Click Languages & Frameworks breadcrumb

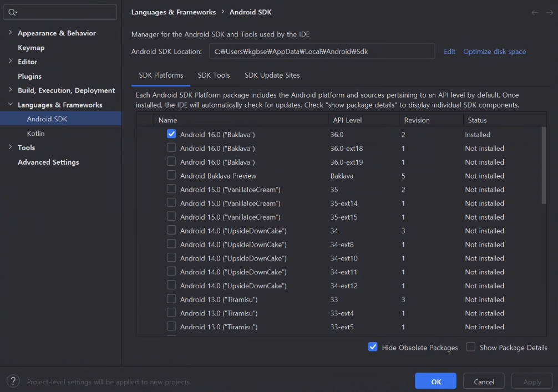[173, 12]
